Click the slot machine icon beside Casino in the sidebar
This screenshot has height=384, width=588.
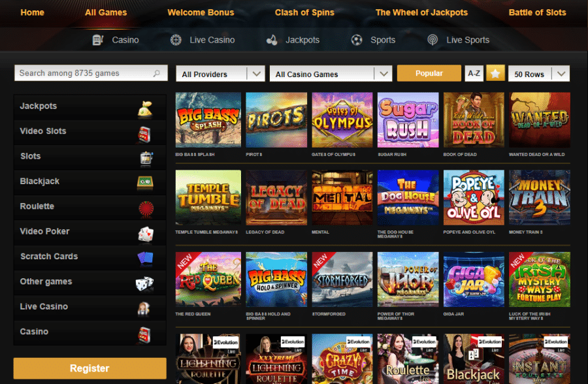click(x=144, y=335)
